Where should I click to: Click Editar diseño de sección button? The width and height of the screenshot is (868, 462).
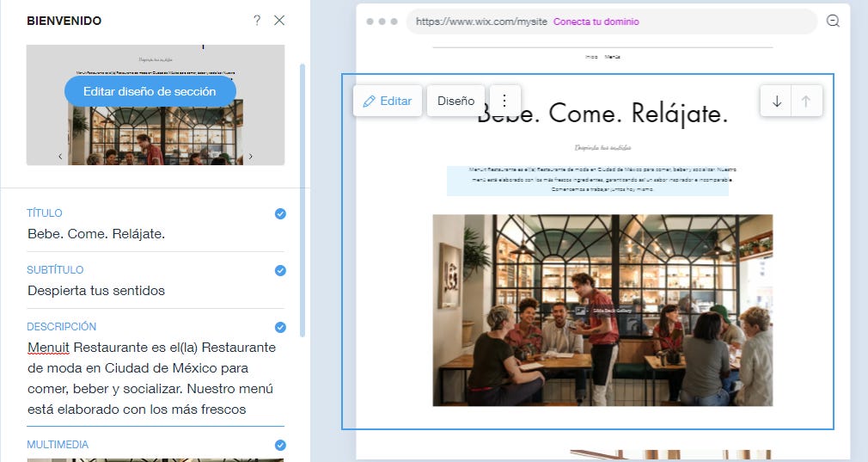150,91
